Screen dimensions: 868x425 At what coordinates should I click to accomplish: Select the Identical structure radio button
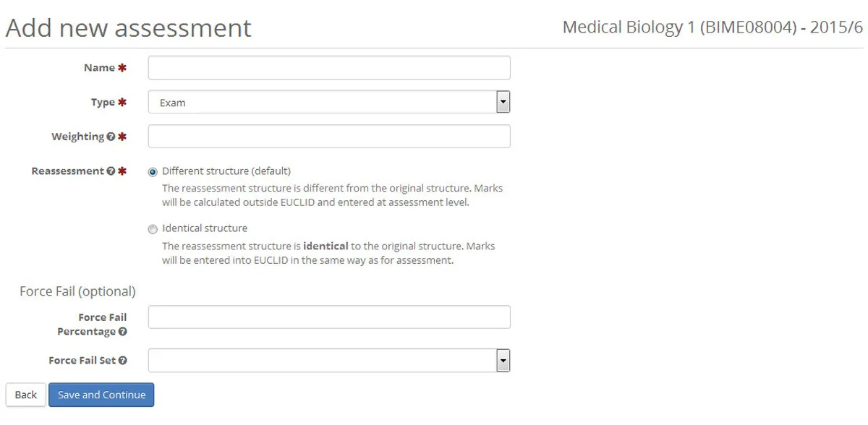pyautogui.click(x=153, y=229)
